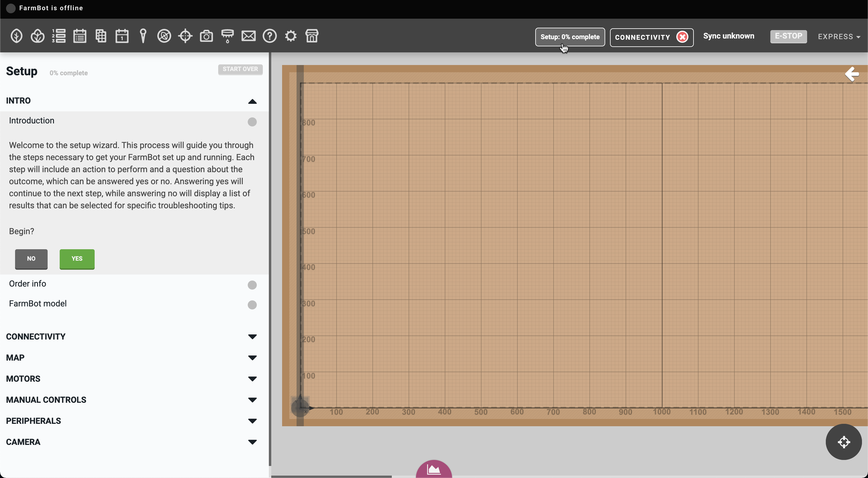Open the Tools watering nozzle icon
Viewport: 868px width, 478px height.
(x=228, y=36)
